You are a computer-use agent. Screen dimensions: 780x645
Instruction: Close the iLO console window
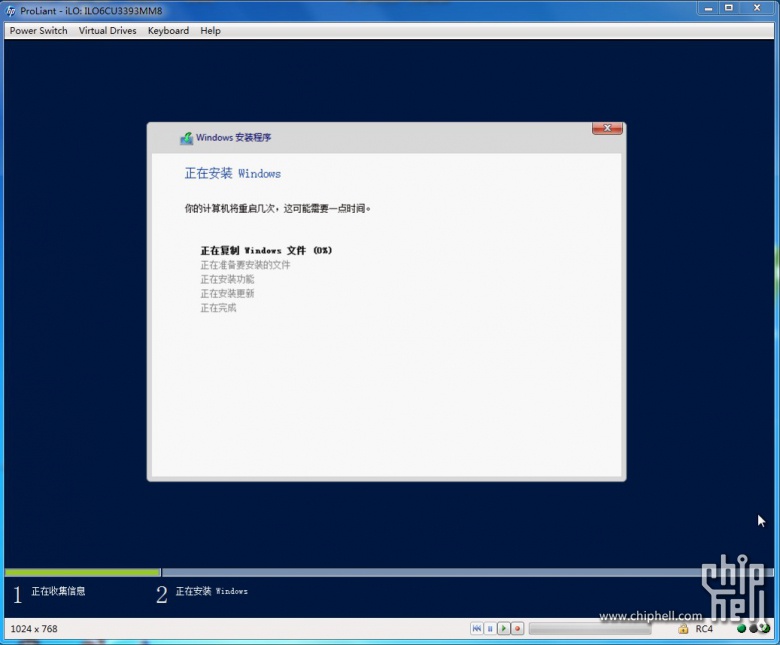(x=757, y=8)
